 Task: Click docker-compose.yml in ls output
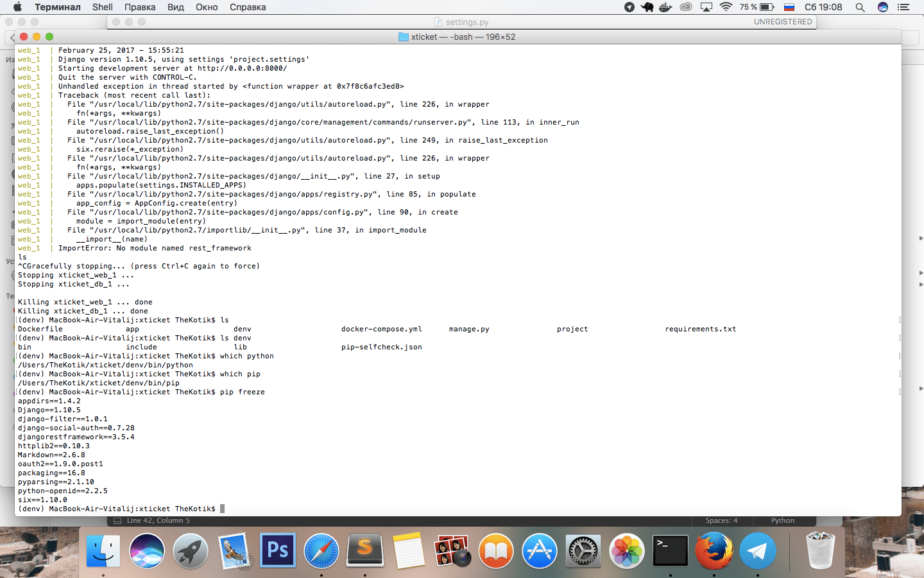click(382, 329)
